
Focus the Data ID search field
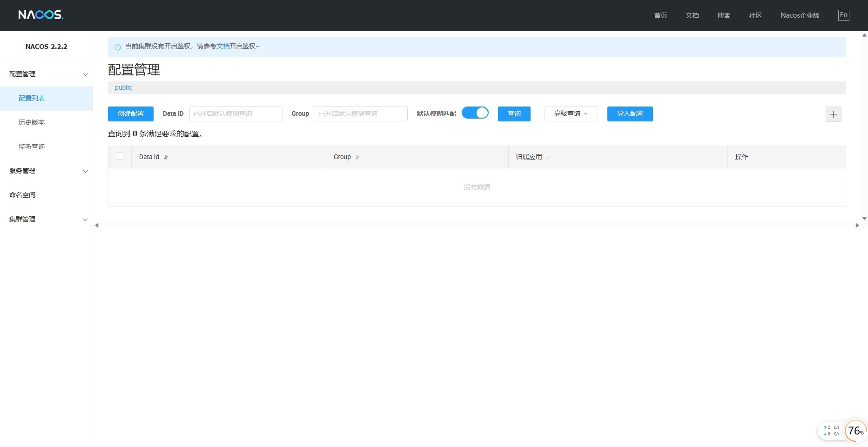(x=236, y=114)
